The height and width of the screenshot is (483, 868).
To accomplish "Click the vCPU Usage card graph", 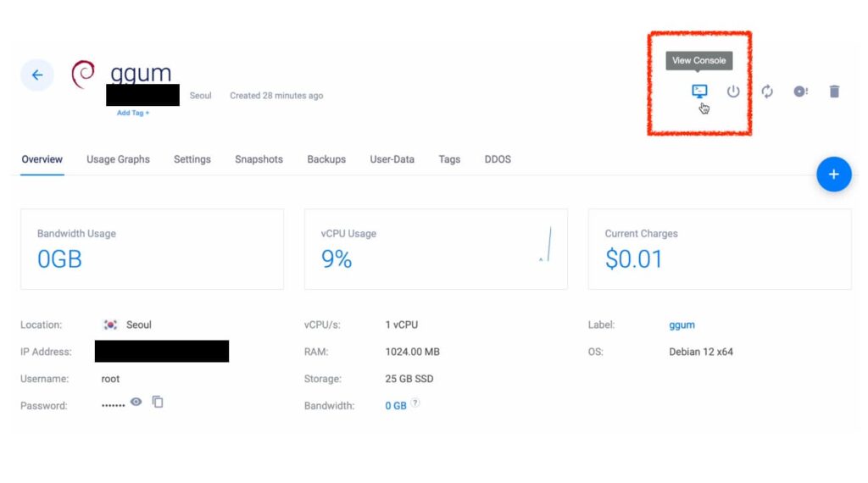I will 545,246.
